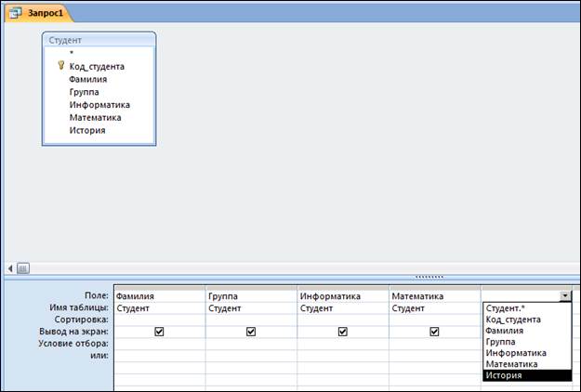Uncheck Вывод на экран for Математика column
The height and width of the screenshot is (392, 581).
(x=434, y=332)
